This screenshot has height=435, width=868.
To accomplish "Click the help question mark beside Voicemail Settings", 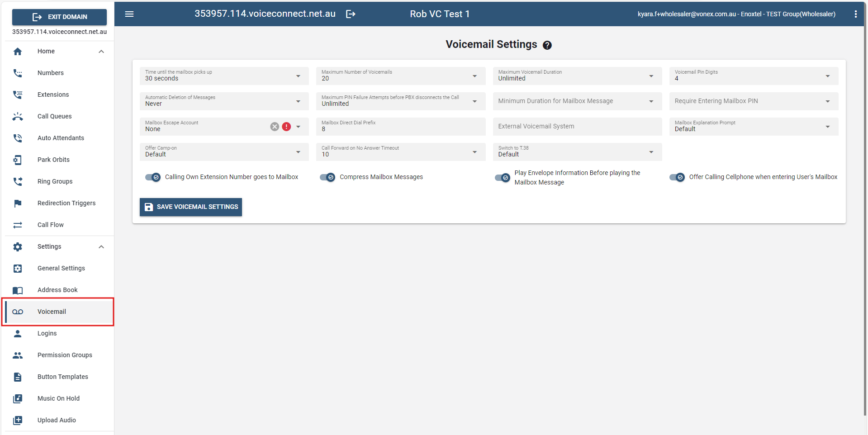I will pyautogui.click(x=547, y=45).
